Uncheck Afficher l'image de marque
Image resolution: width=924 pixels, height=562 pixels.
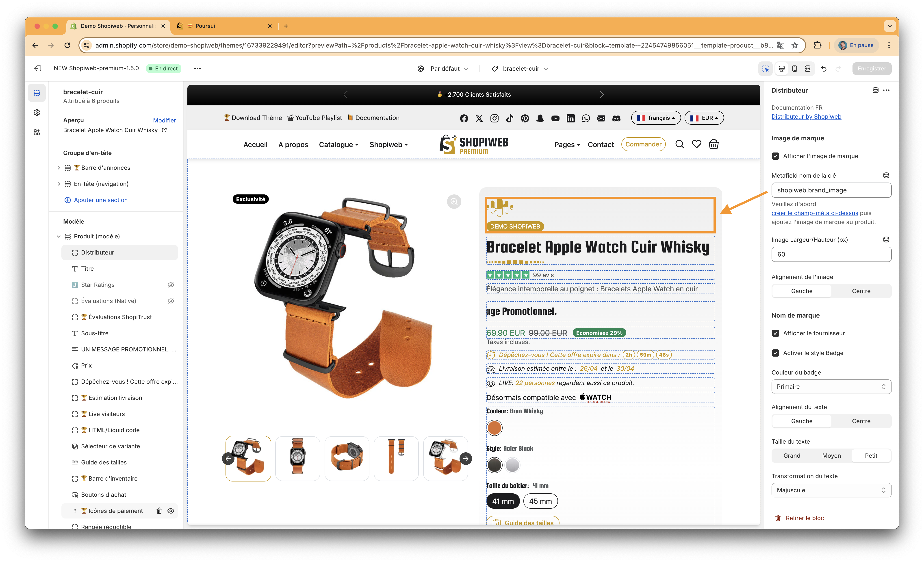776,156
